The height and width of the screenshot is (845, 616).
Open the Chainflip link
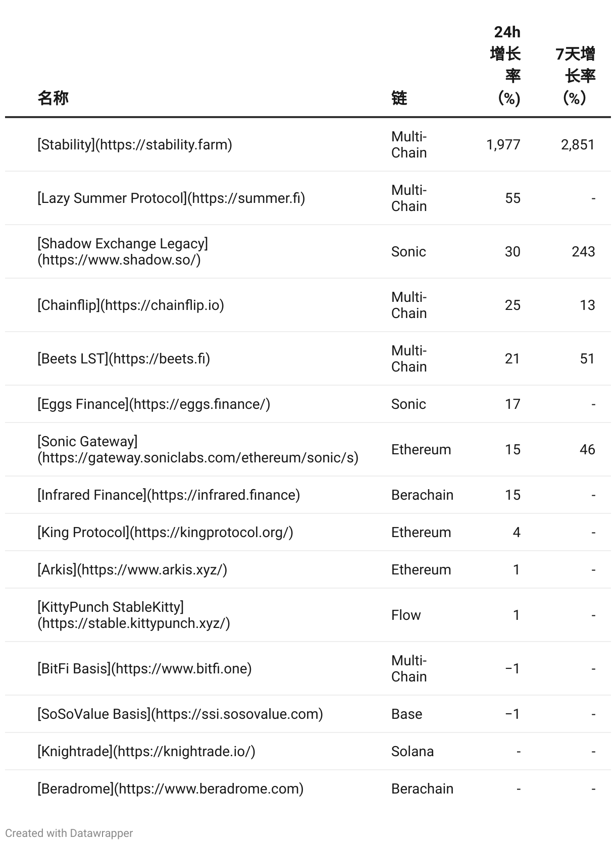(131, 305)
